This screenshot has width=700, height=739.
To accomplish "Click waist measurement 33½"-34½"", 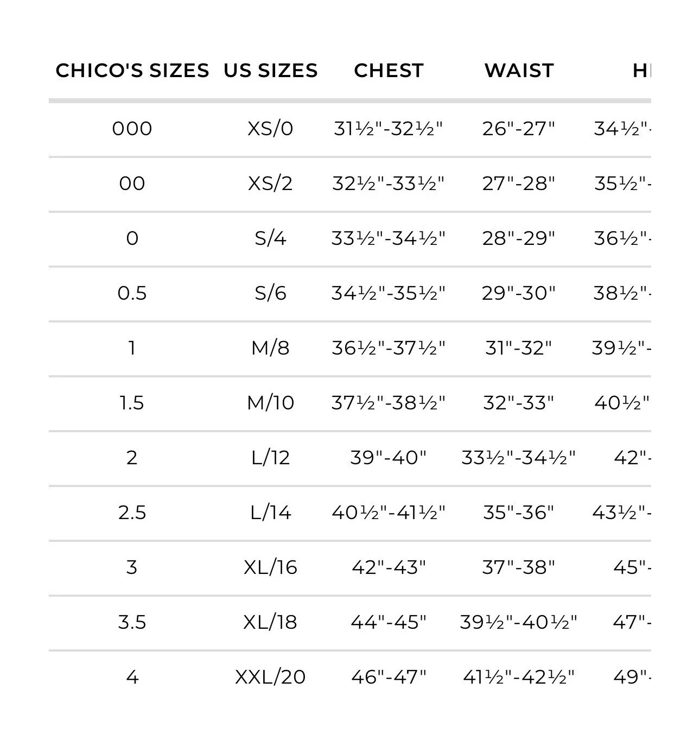I will point(519,458).
